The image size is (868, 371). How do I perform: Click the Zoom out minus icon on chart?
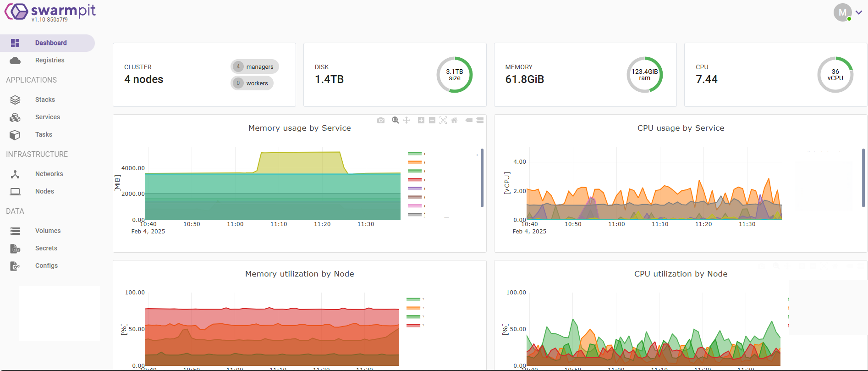click(432, 120)
